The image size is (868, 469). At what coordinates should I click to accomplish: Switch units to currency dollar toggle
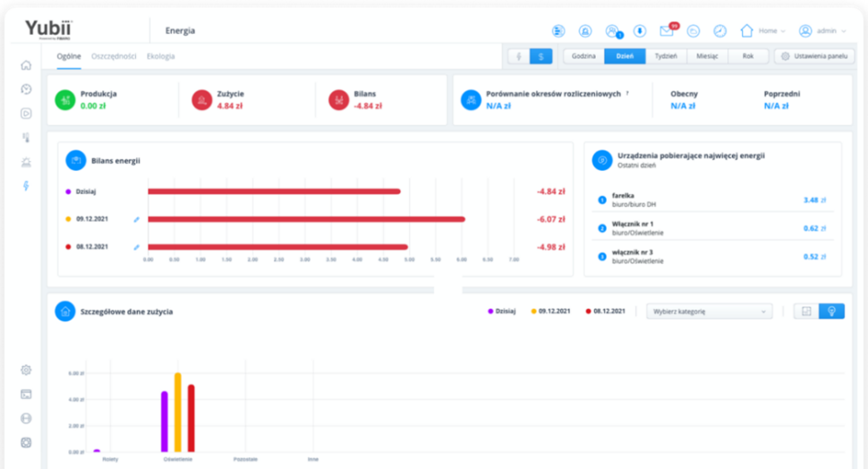(x=540, y=56)
